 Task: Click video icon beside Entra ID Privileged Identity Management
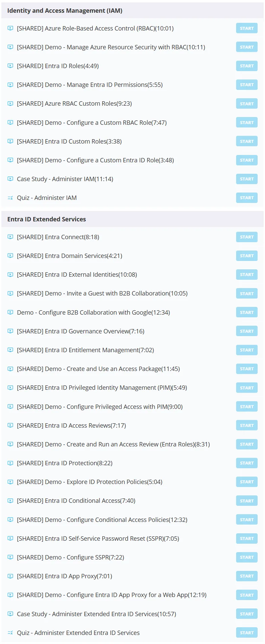(10, 388)
